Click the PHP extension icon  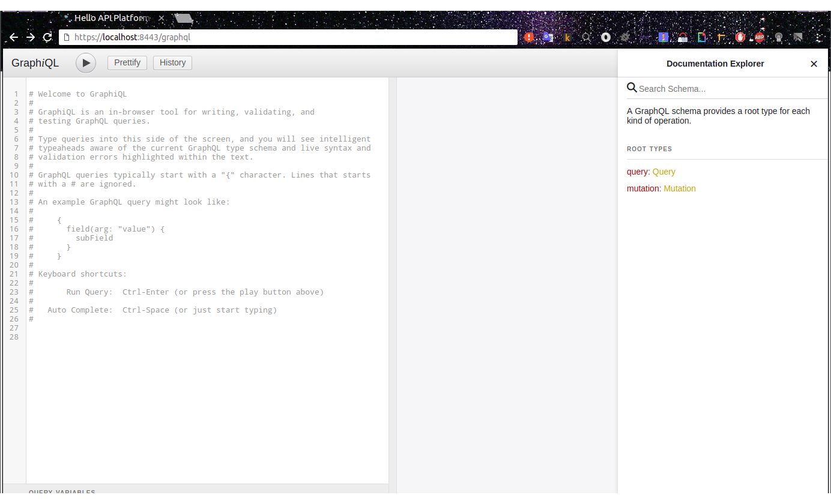pyautogui.click(x=644, y=37)
